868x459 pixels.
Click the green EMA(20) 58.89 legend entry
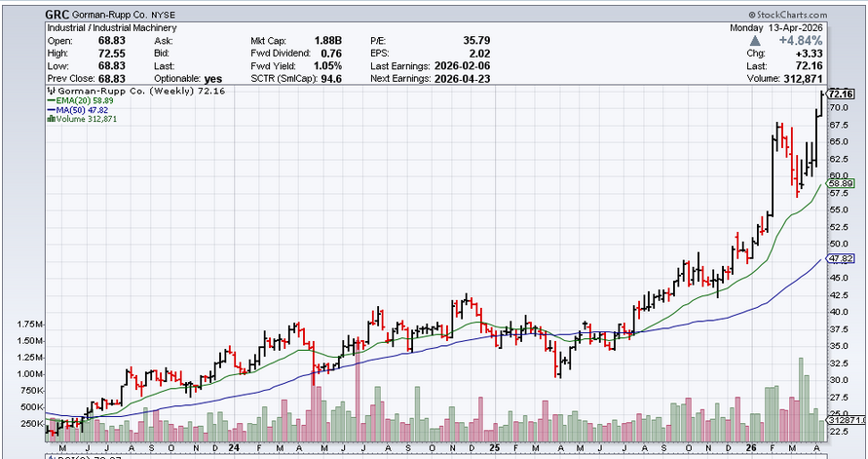(x=81, y=100)
